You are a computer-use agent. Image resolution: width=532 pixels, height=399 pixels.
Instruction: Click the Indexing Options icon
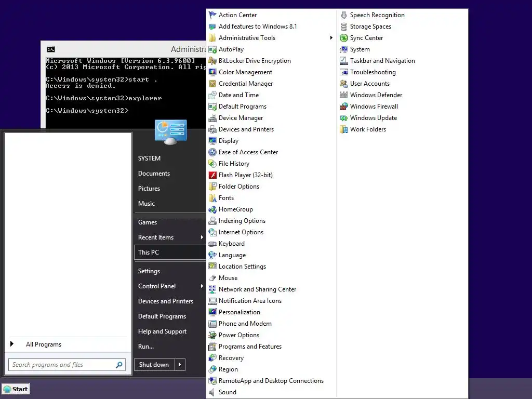pyautogui.click(x=212, y=221)
